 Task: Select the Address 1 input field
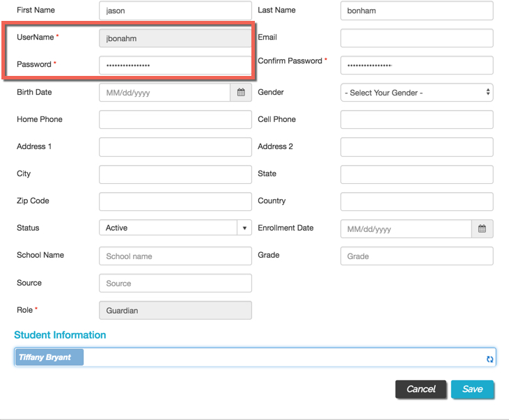pyautogui.click(x=175, y=147)
